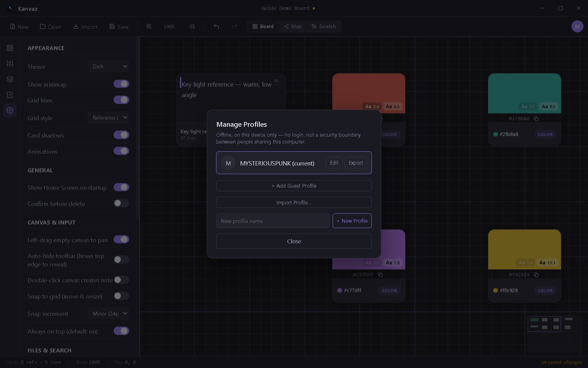Click the zoom in magnifier icon
Viewport: 588px width, 368px height.
tap(149, 26)
